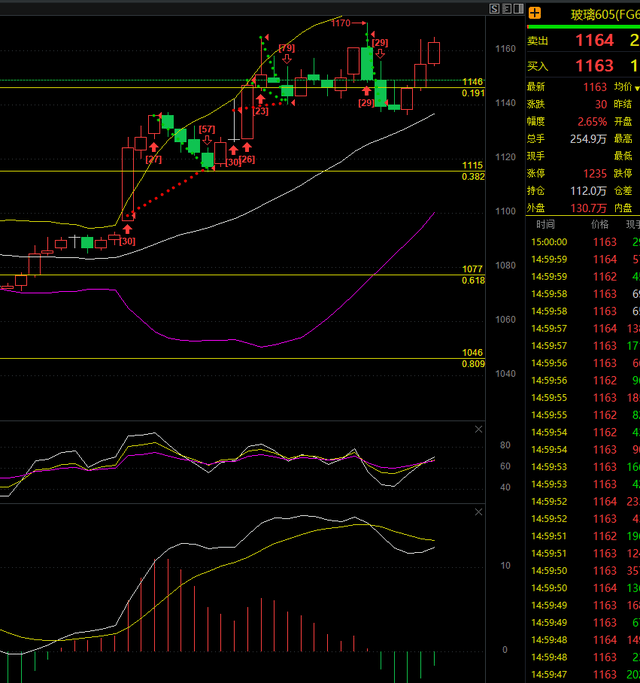Click the 1170 high price marker
Image resolution: width=640 pixels, height=683 pixels.
point(341,23)
